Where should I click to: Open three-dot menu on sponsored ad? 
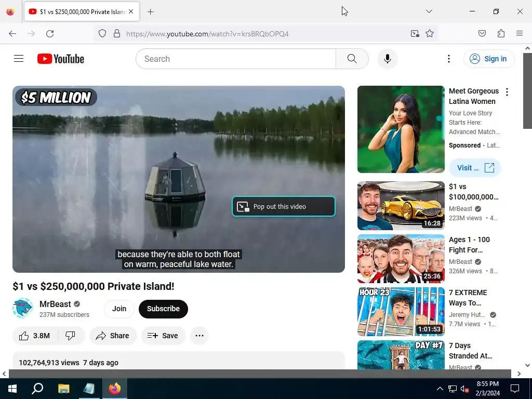(x=507, y=92)
